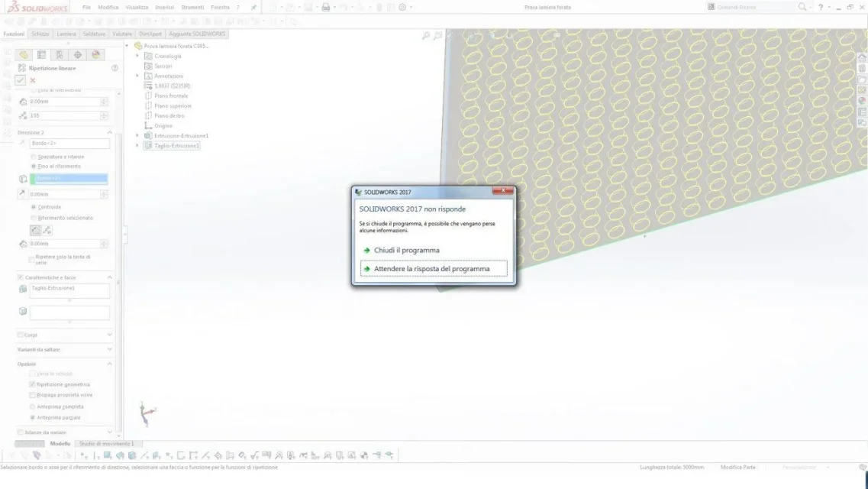
Task: Expand Varianti da saltare section
Action: coord(110,349)
